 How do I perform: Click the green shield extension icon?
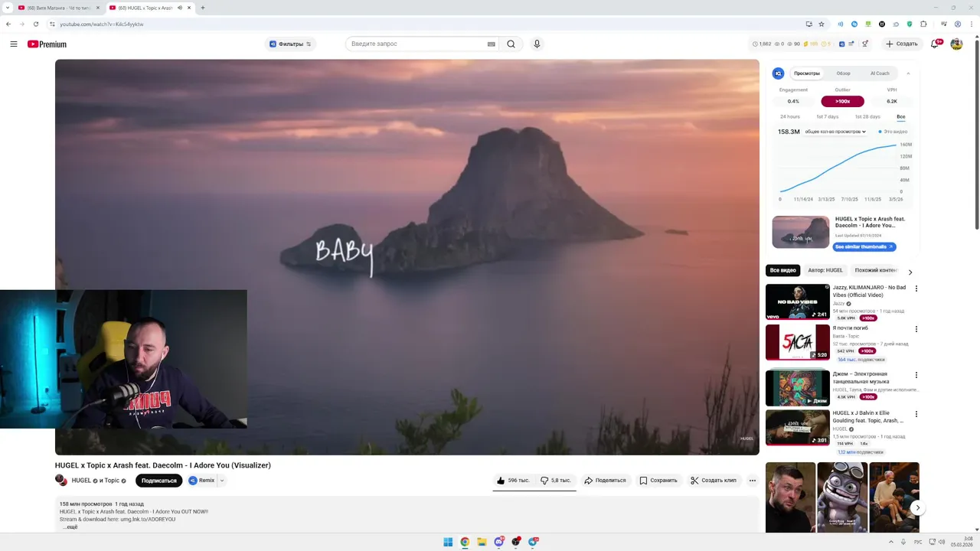pos(910,24)
